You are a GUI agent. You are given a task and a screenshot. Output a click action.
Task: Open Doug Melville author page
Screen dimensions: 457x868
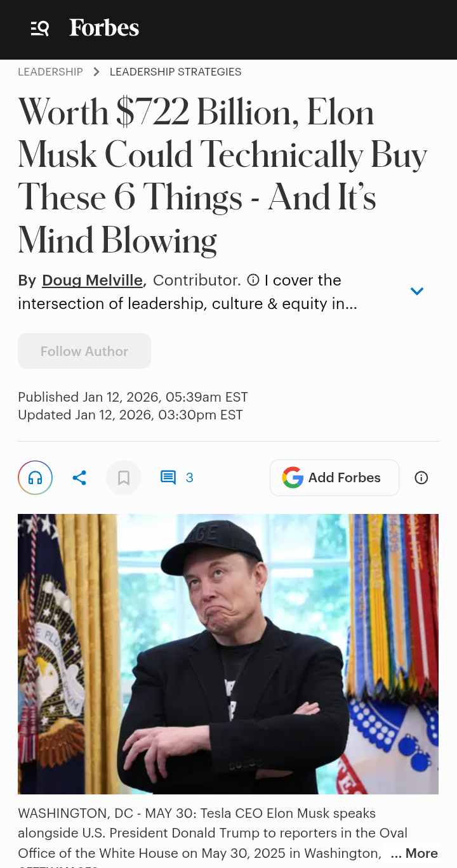92,280
